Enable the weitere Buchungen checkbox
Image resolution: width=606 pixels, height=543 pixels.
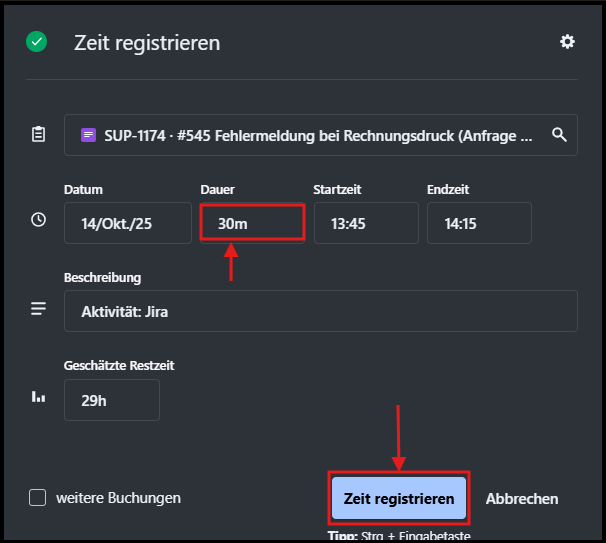tap(38, 498)
